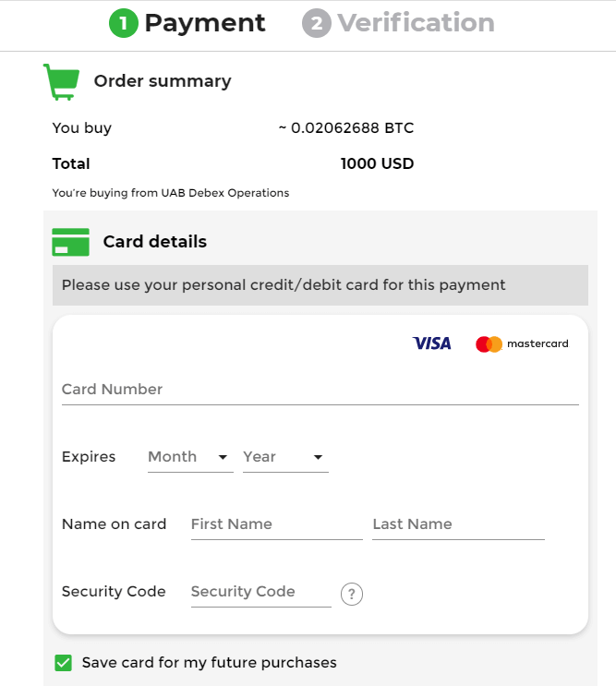616x686 pixels.
Task: Focus the Card Number field
Action: pyautogui.click(x=320, y=390)
